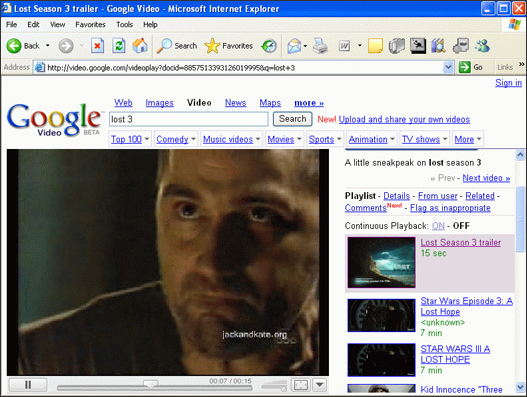This screenshot has width=527, height=397.
Task: Expand the Movies category arrow
Action: tap(299, 139)
